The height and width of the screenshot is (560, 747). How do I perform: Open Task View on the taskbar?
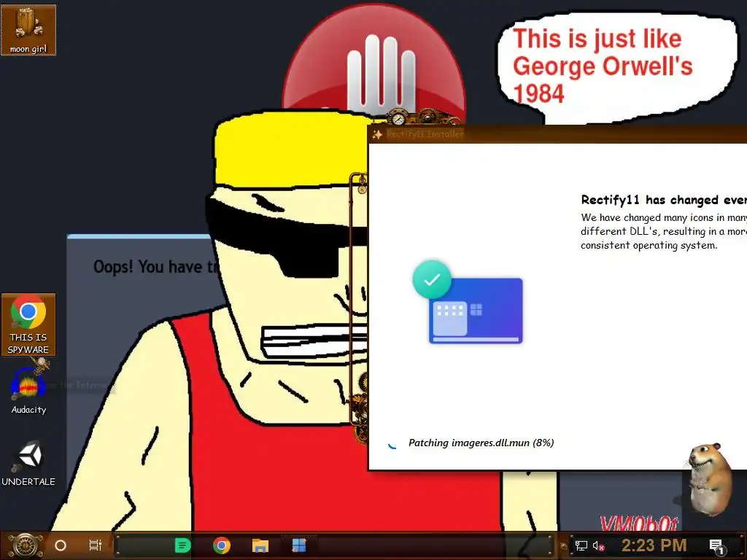coord(96,545)
